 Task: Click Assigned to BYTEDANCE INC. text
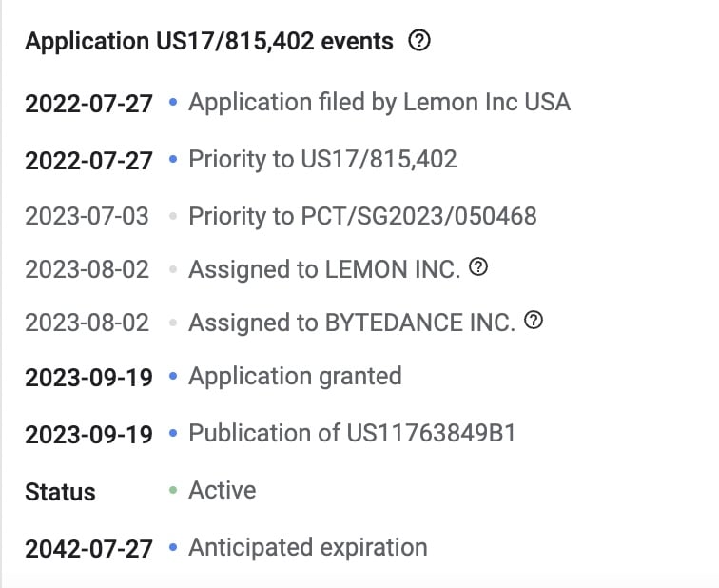point(352,323)
